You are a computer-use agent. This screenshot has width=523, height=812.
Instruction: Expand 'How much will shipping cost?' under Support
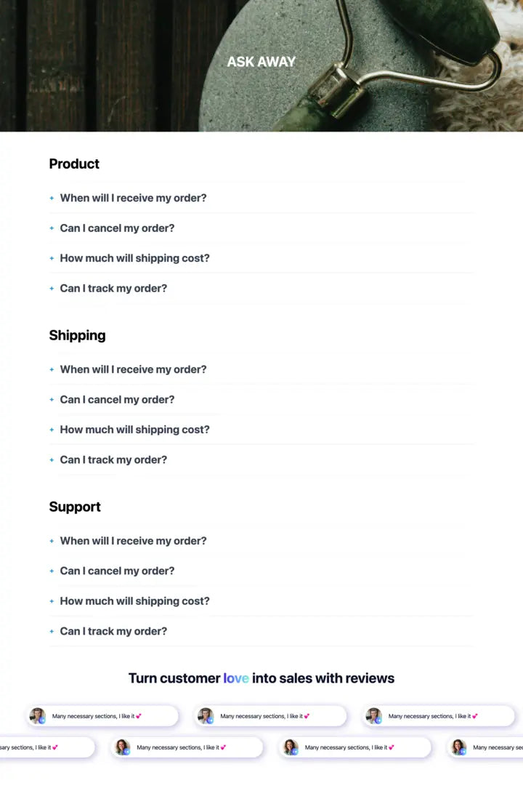[134, 601]
